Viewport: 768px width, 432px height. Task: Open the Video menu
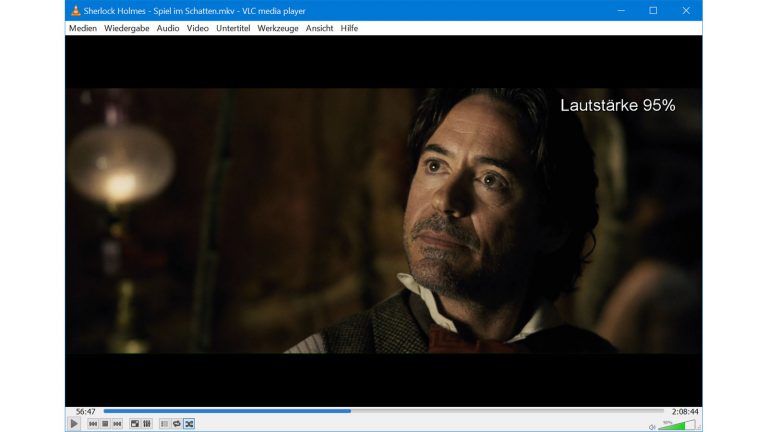point(197,28)
